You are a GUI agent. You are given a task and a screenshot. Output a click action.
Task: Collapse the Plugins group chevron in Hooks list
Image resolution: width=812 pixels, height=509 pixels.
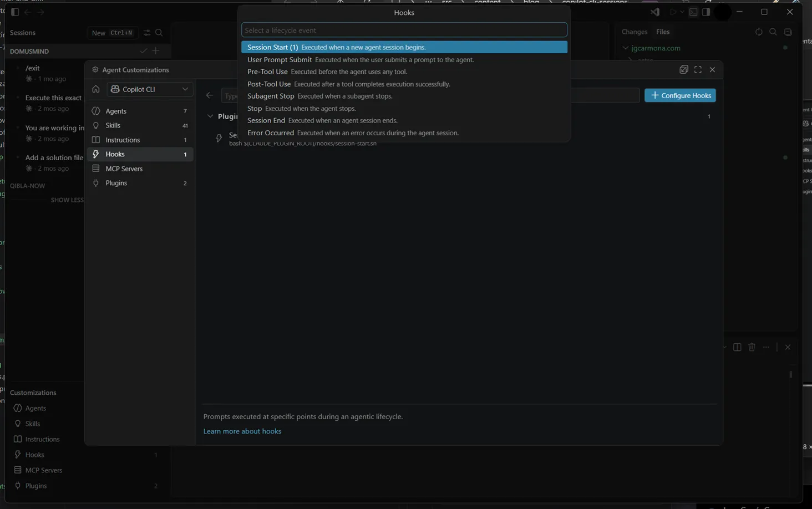click(210, 116)
